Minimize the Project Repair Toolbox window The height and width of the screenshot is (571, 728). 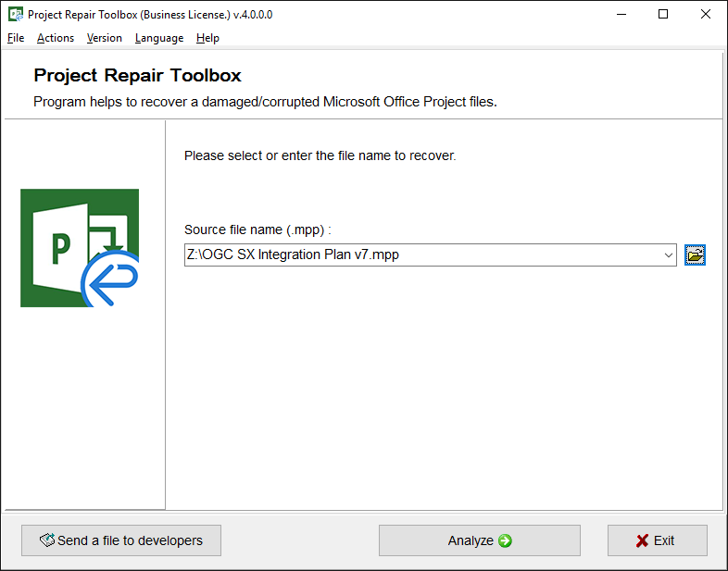click(620, 15)
